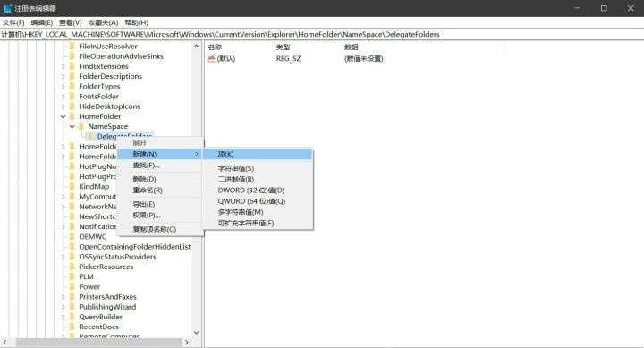This screenshot has height=348, width=644.
Task: Click the registry path address bar
Action: point(322,35)
